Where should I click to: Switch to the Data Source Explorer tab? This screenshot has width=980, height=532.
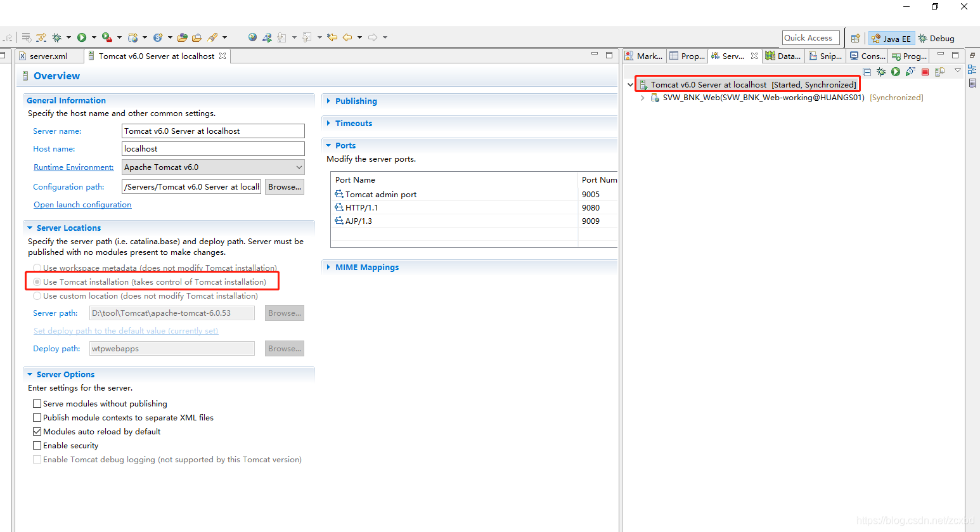[783, 56]
